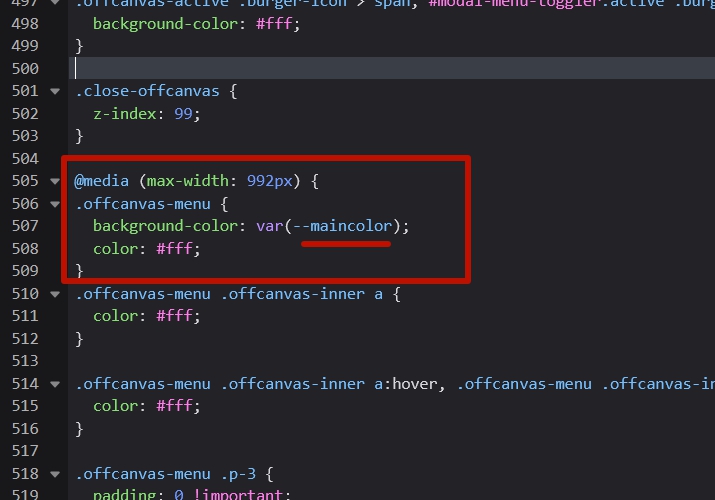Collapse the .offcanvas-inner a rule at line 510
The height and width of the screenshot is (500, 715).
(55, 294)
